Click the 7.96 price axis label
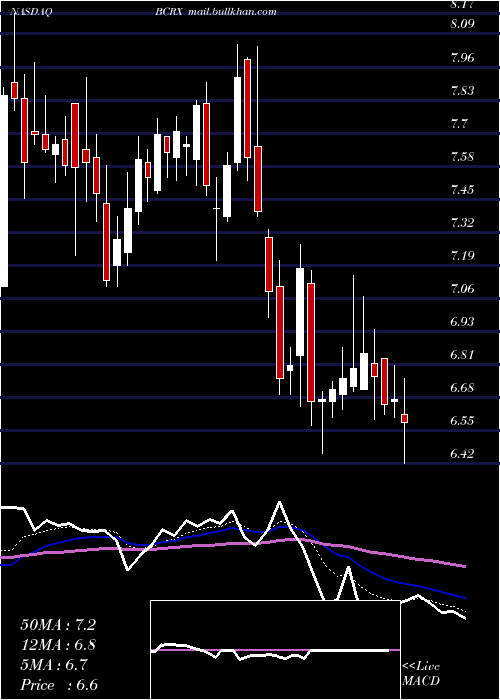500x700 pixels. coord(464,58)
